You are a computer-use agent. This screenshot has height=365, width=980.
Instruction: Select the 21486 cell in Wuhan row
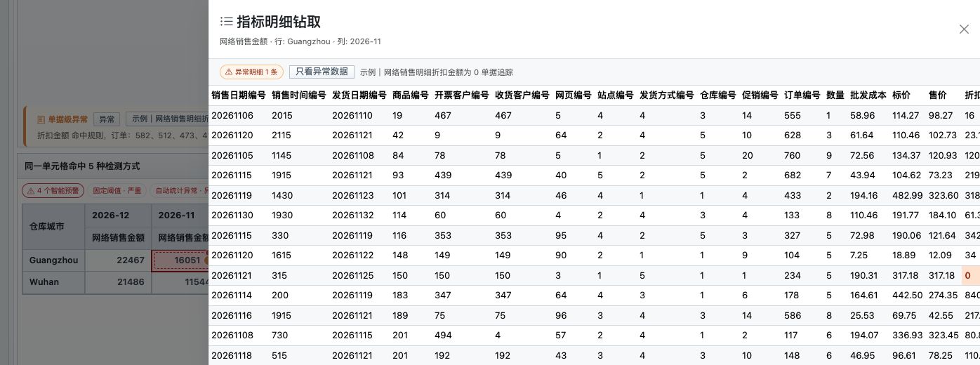[x=117, y=282]
